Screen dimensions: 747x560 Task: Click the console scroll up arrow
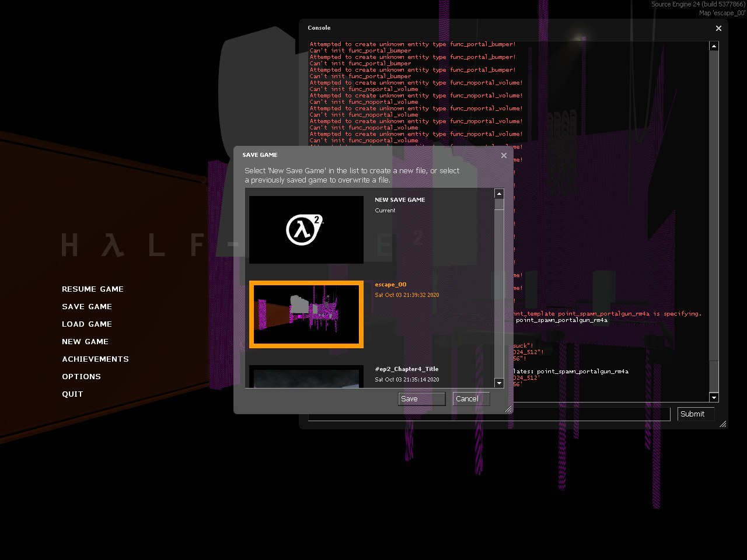(x=714, y=46)
